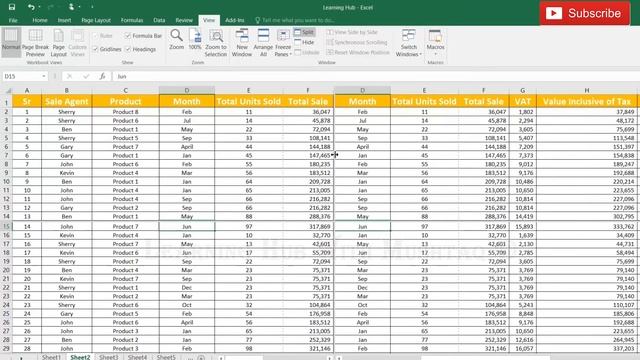This screenshot has height=360, width=640.
Task: Click VAT cell with 15,893
Action: [x=522, y=227]
